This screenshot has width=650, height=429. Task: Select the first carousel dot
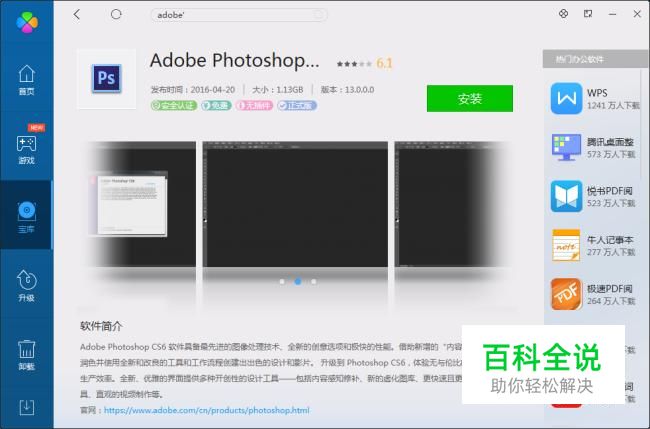[x=282, y=281]
